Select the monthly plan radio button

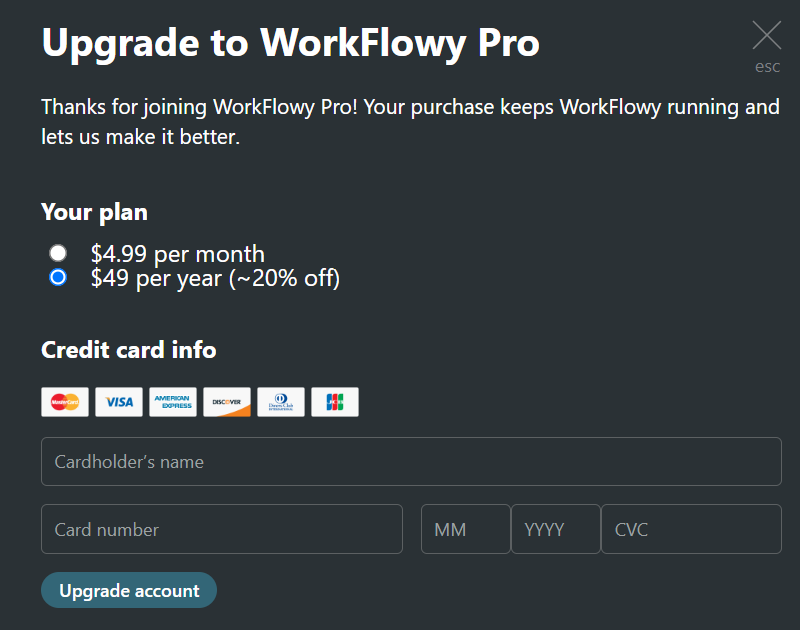(x=58, y=253)
